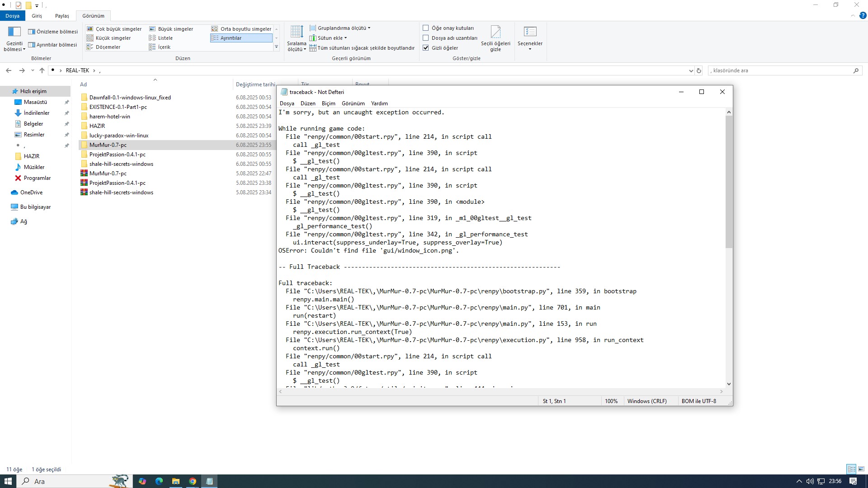Open Notepad's Biçim menu
Viewport: 868px width, 488px height.
coord(329,103)
